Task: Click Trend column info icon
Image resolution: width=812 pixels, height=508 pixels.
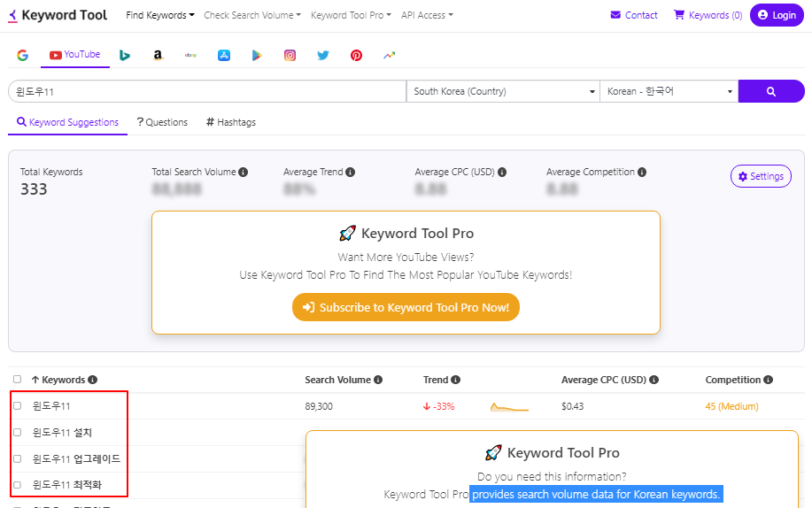Action: coord(456,380)
